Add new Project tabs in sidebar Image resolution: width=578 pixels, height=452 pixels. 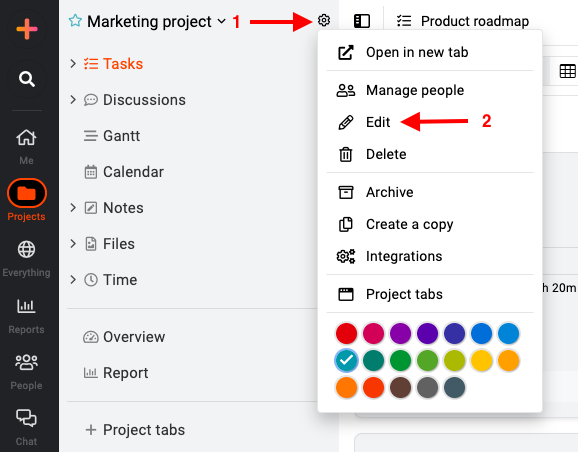135,430
